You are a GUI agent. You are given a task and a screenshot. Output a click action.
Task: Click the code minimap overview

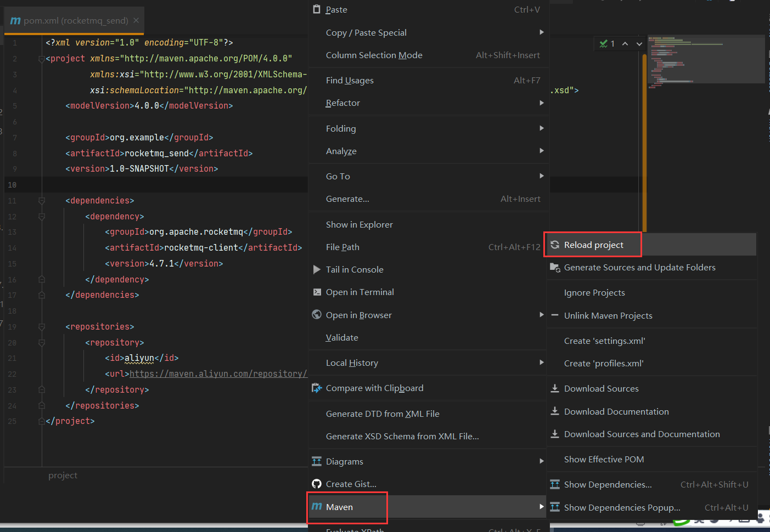pos(706,60)
